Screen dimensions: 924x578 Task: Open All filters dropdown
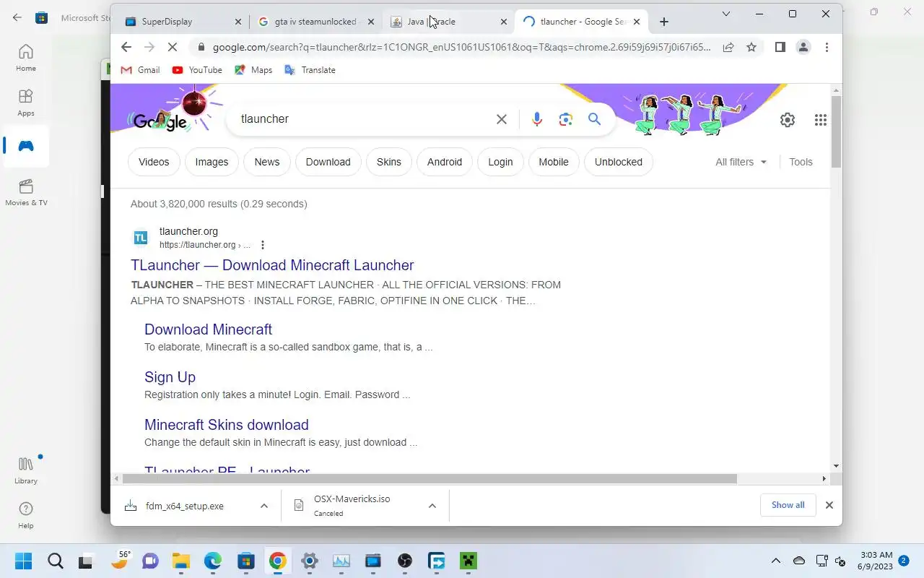click(741, 162)
